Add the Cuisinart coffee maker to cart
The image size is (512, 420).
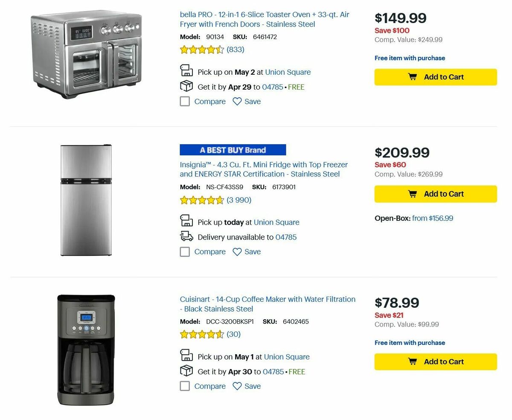[x=436, y=362]
